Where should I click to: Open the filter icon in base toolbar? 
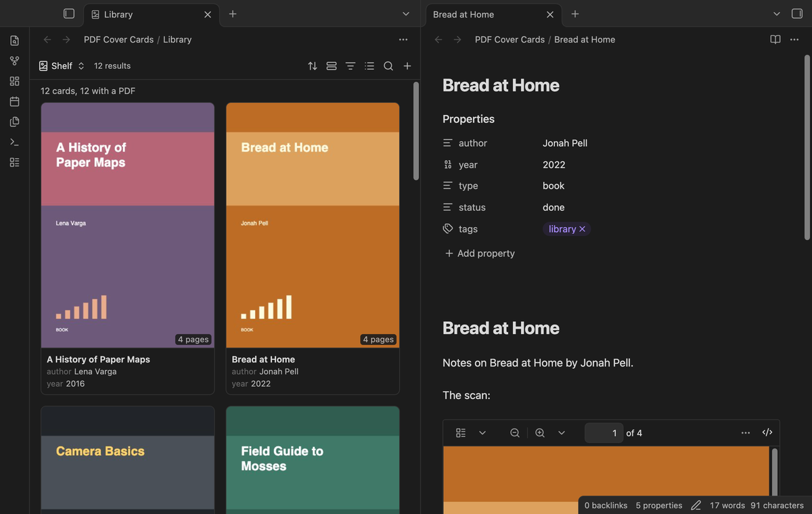tap(351, 66)
